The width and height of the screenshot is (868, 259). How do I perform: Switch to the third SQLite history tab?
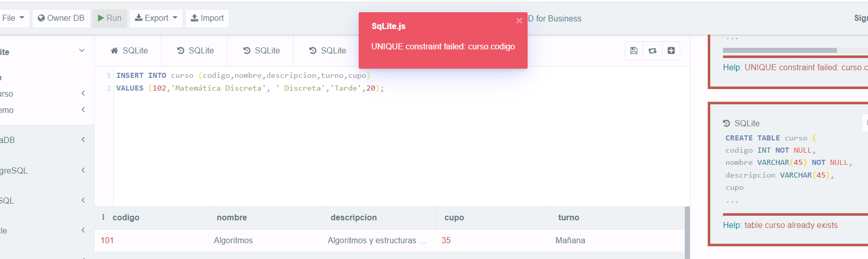click(262, 51)
